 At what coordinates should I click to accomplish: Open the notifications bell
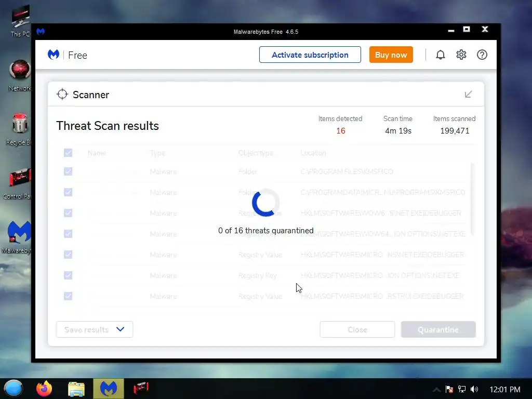point(441,55)
